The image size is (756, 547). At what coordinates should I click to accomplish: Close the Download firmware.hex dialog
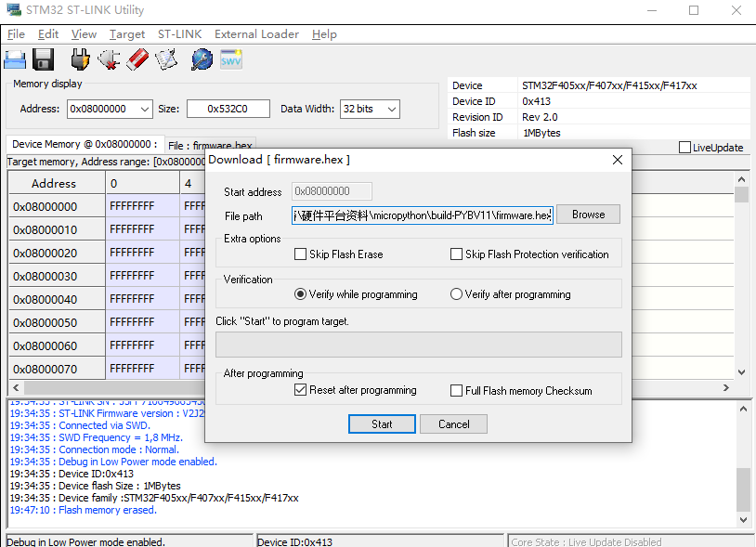(x=617, y=160)
